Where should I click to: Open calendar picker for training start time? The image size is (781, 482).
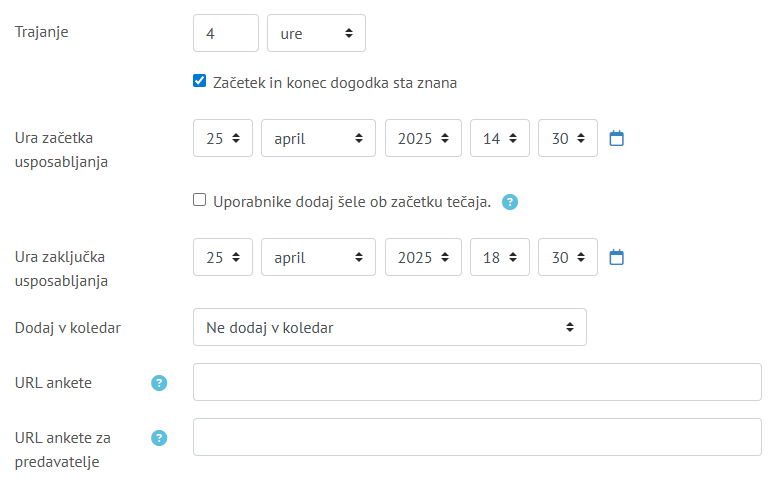pos(617,138)
